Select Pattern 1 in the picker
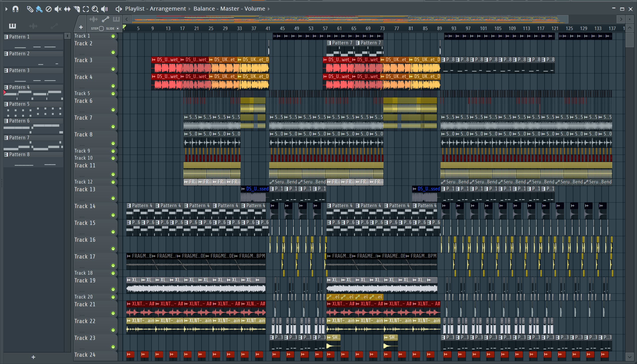Viewport: 637px width, 364px height. [x=33, y=37]
